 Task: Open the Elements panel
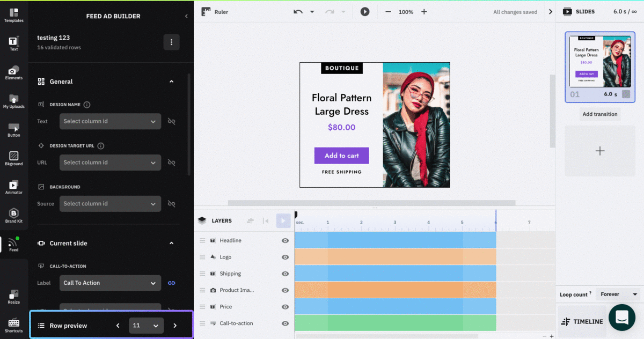click(14, 71)
